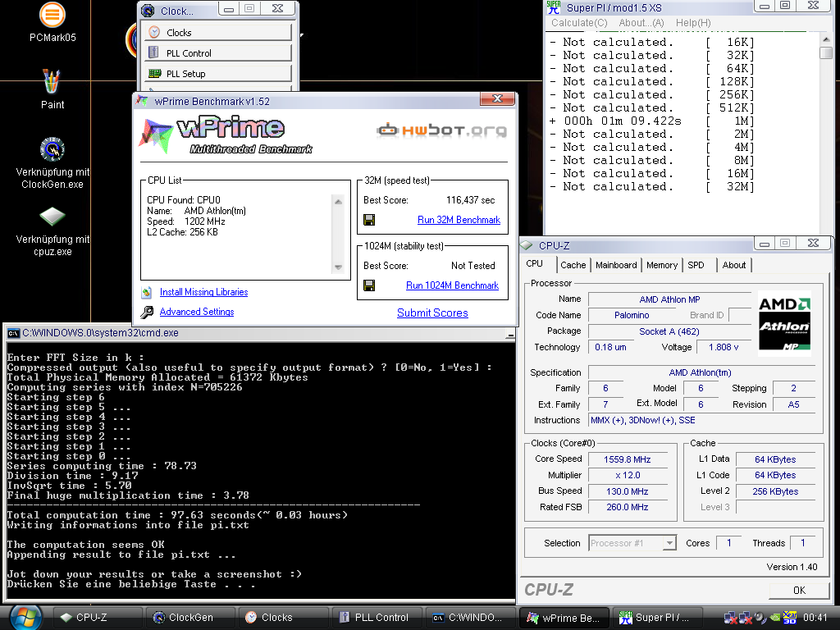Open the About menu in Super PI

[641, 23]
